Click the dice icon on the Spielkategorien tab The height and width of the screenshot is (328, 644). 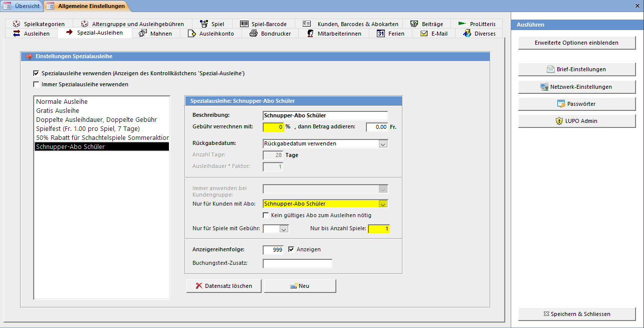pos(17,24)
